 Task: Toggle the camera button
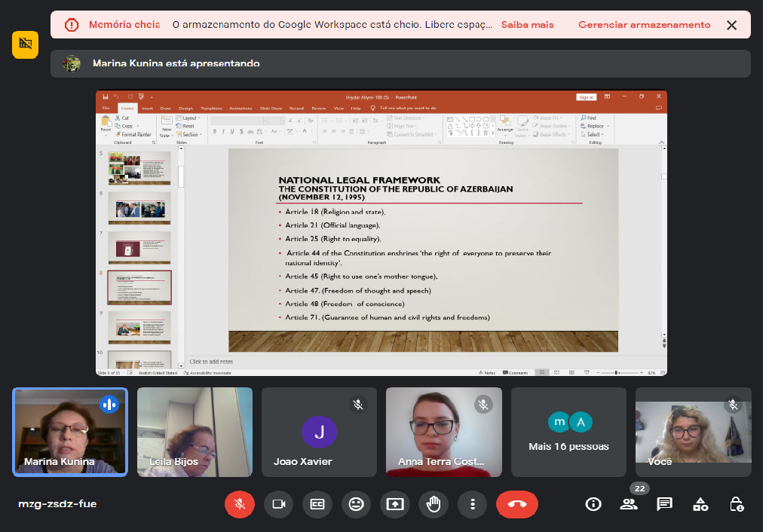coord(278,504)
